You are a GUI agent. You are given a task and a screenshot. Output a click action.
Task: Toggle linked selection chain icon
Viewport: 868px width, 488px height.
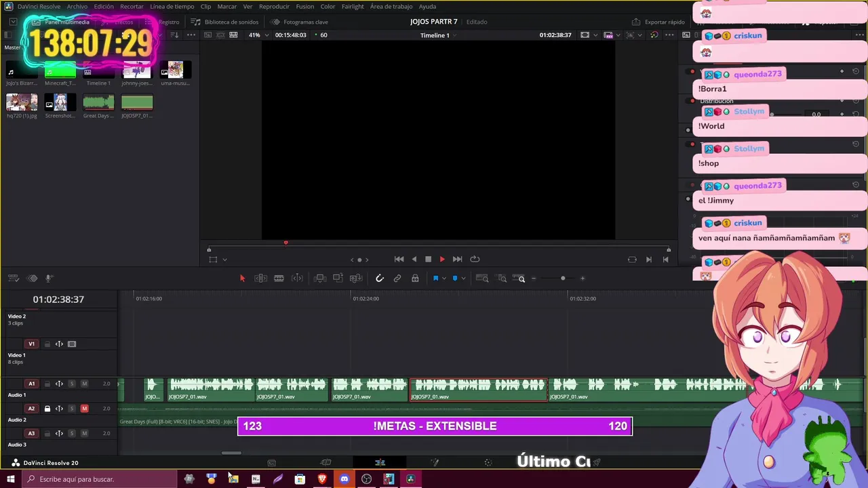pyautogui.click(x=397, y=279)
